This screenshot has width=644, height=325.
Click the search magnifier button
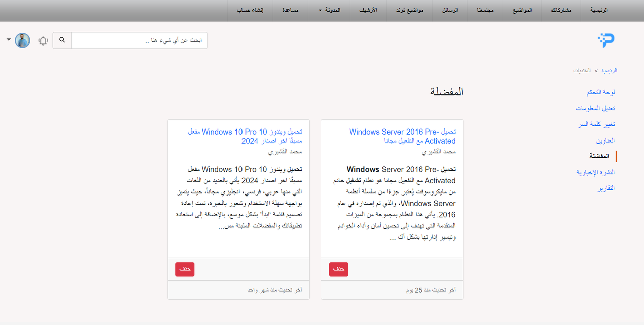[x=62, y=40]
